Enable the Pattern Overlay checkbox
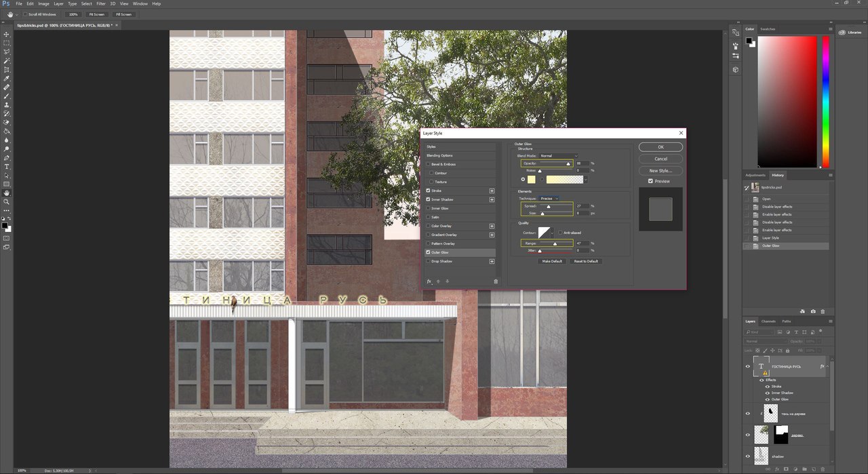The image size is (868, 474). pos(429,243)
